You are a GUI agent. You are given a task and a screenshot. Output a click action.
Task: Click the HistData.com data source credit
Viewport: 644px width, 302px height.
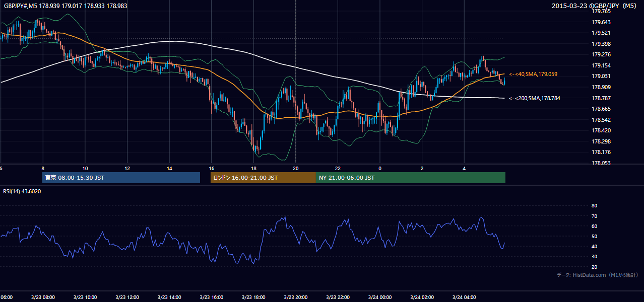(x=598, y=275)
